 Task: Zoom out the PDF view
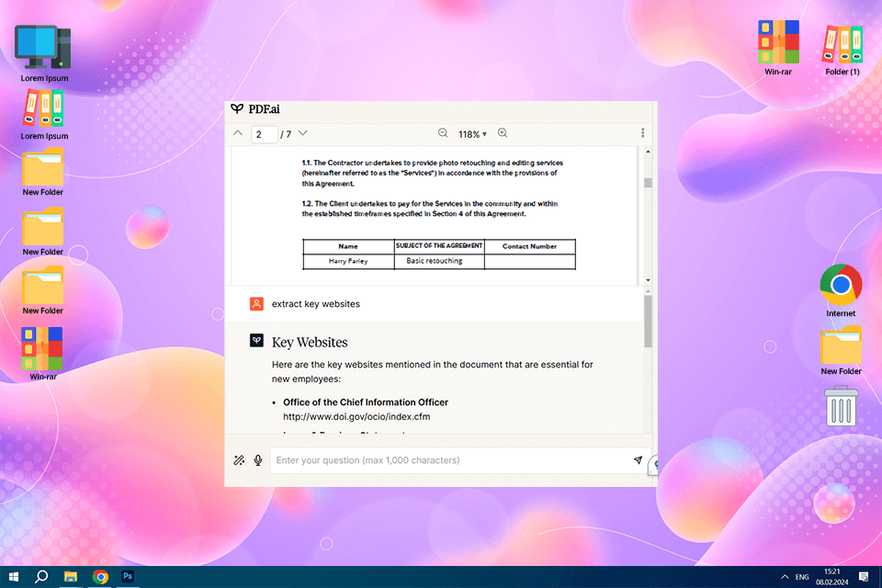[443, 133]
